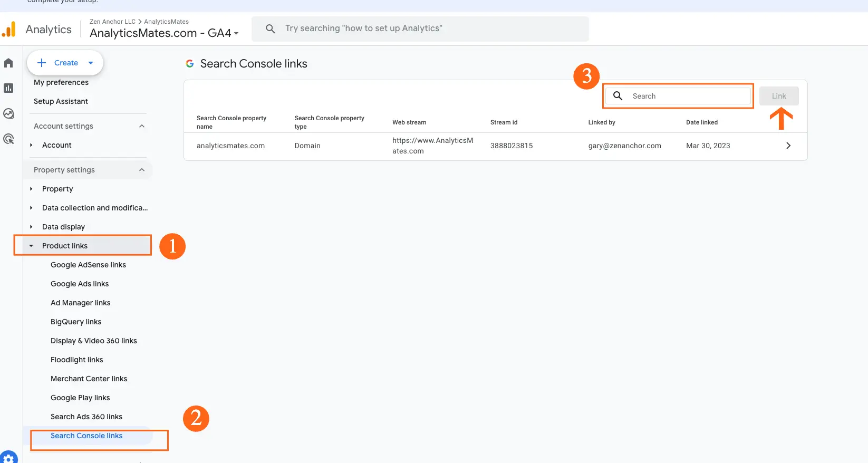Open the Create button dropdown
The width and height of the screenshot is (868, 463).
tap(91, 63)
